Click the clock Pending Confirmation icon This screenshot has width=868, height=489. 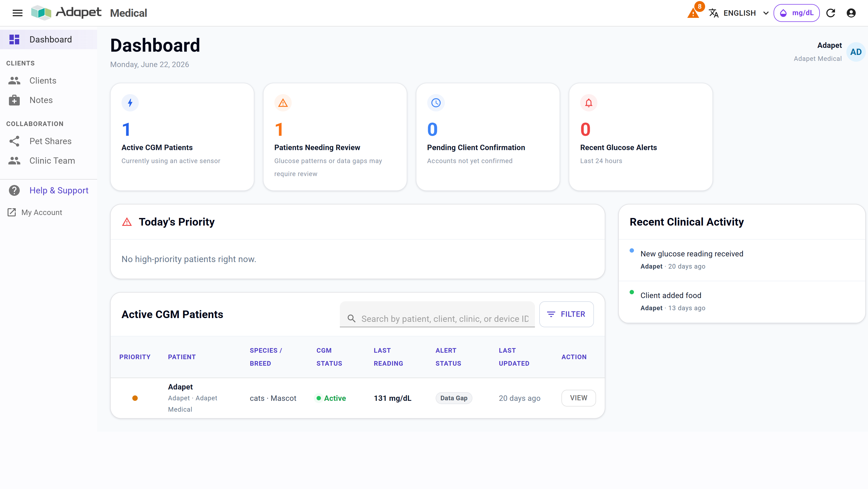click(436, 103)
